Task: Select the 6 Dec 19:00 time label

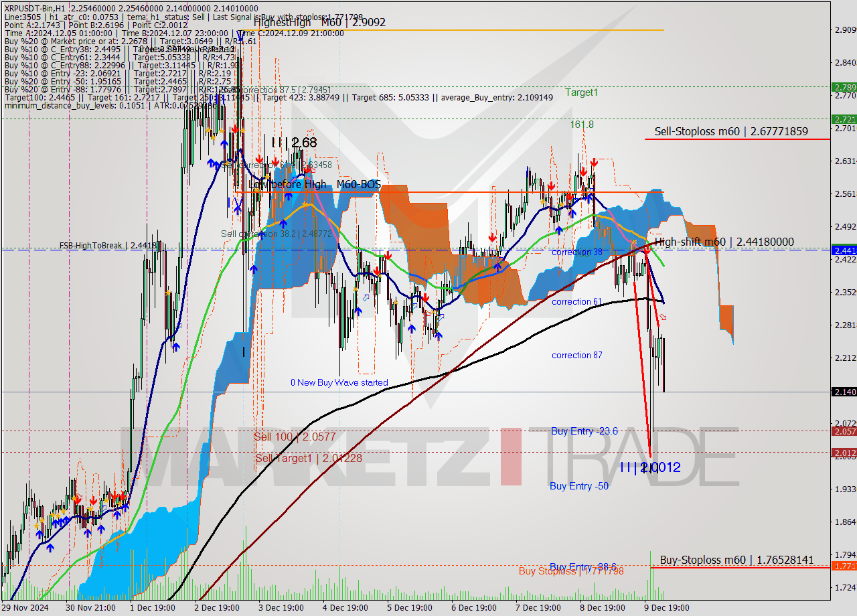Action: pyautogui.click(x=474, y=608)
